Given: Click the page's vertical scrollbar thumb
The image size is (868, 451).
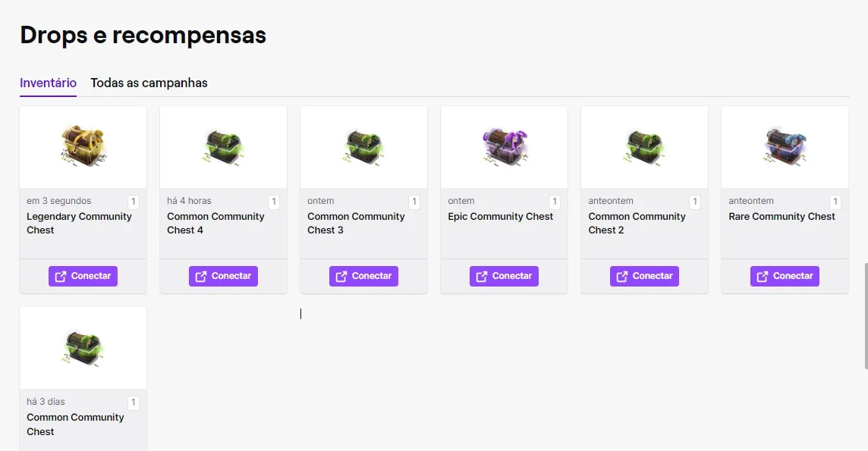Looking at the screenshot, I should (x=866, y=316).
